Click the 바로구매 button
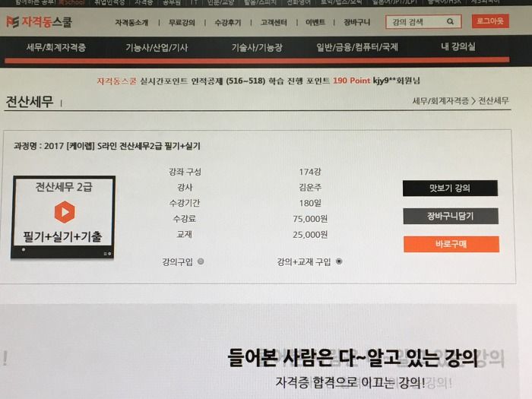 451,244
